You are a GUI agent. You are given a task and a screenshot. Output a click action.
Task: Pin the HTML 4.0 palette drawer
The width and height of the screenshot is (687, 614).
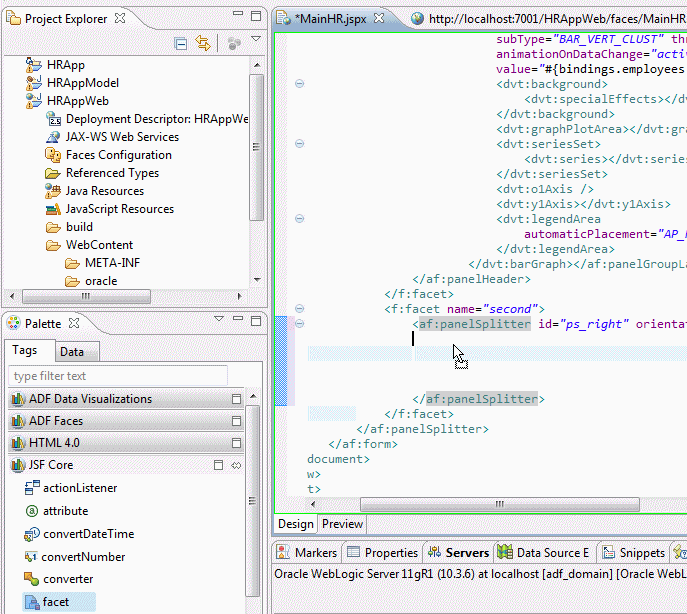236,443
